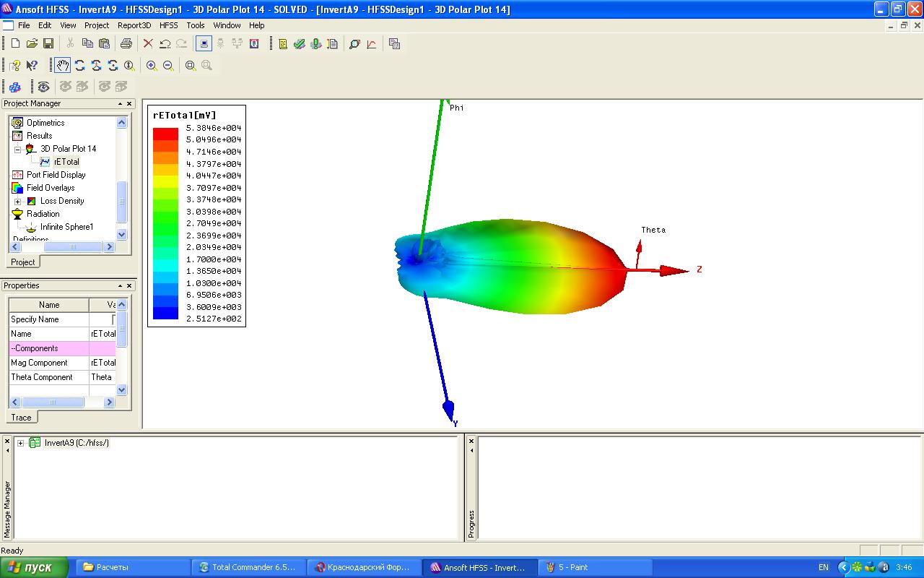
Task: Click the Name value field rETotal
Action: point(103,334)
